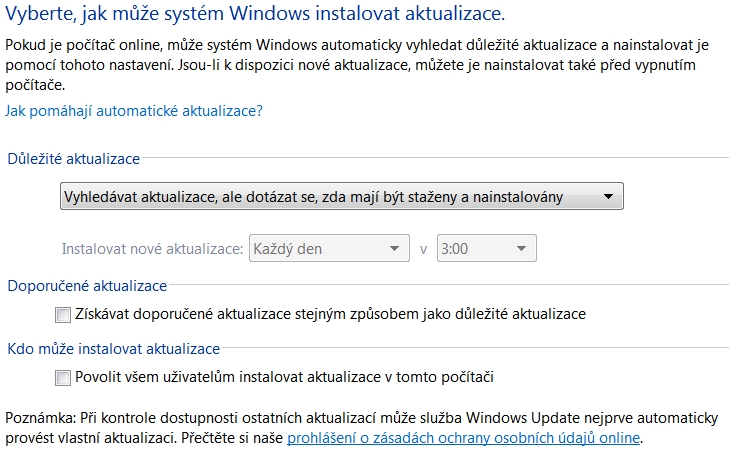Enable the 'Získávat doporučené aktualizace' checkbox
The height and width of the screenshot is (462, 733).
pyautogui.click(x=64, y=315)
